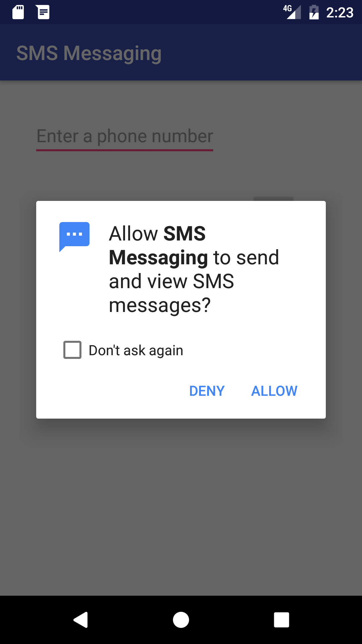
Task: Tap the 2:23 clock in status bar
Action: [340, 13]
